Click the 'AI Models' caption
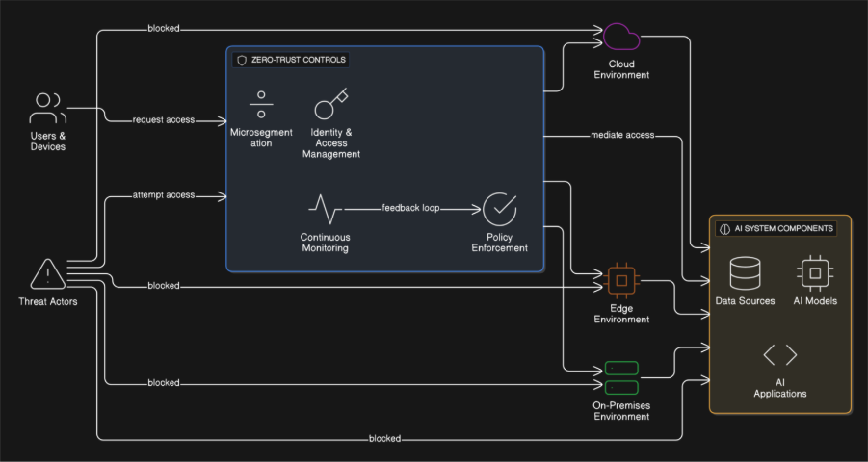 point(815,301)
